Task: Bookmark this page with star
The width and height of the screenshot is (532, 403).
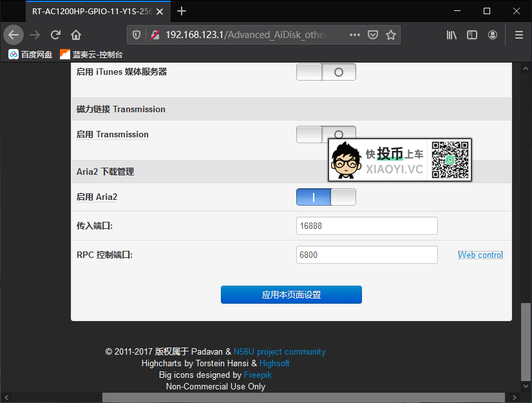Action: (x=391, y=35)
